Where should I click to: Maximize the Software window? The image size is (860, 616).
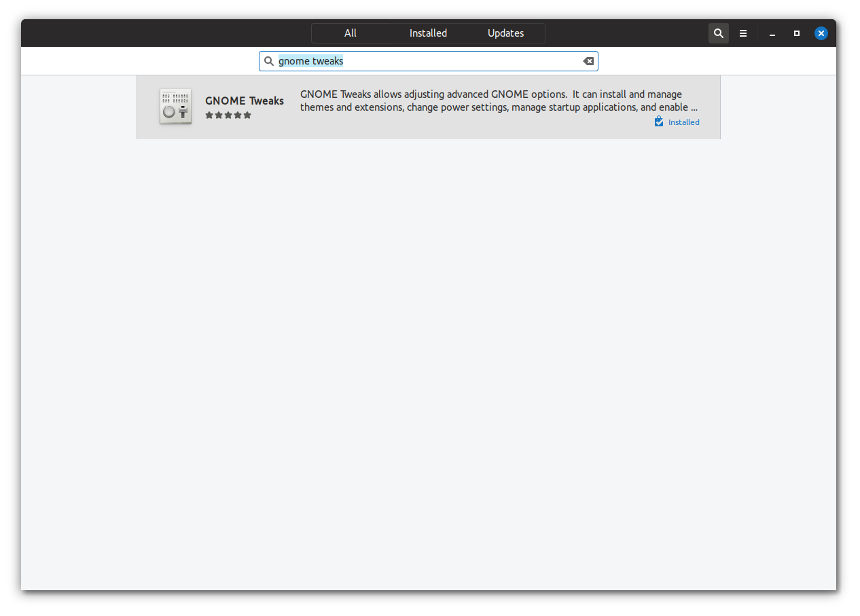[797, 33]
